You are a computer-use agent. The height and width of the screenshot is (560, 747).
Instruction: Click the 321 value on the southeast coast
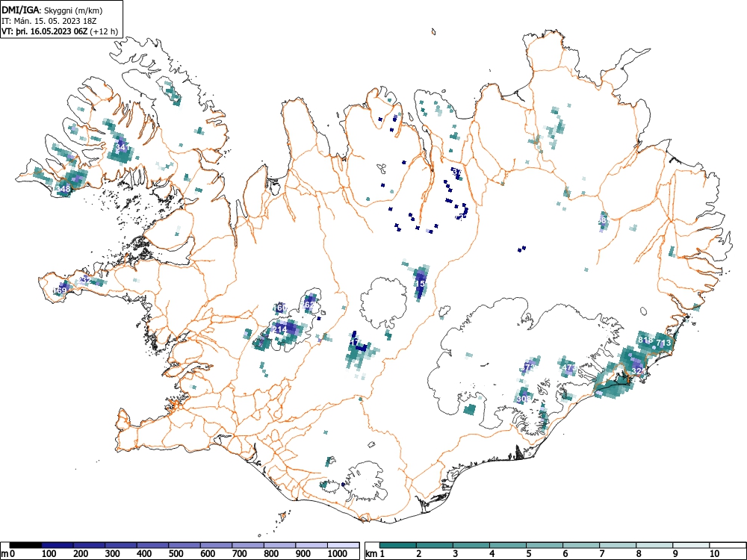[638, 371]
